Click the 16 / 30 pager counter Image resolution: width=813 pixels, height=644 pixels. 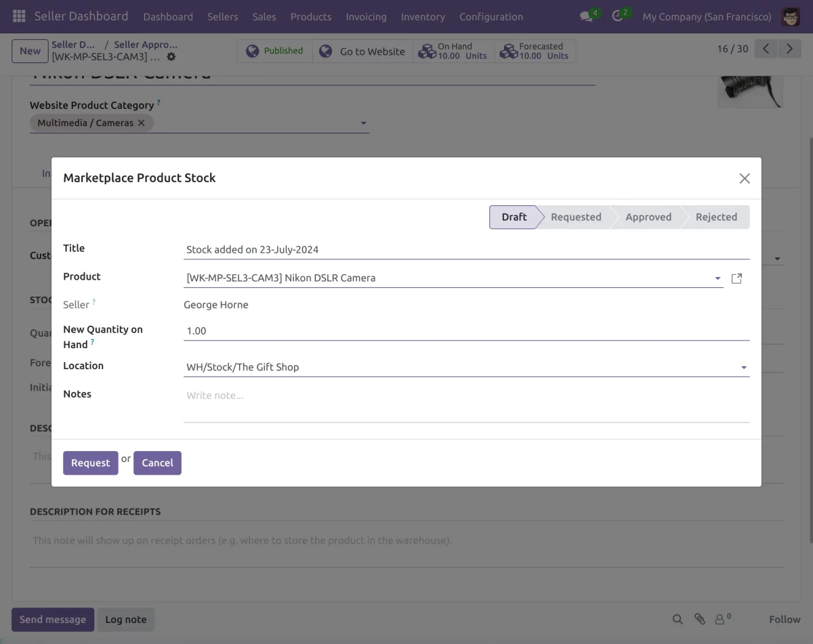732,49
